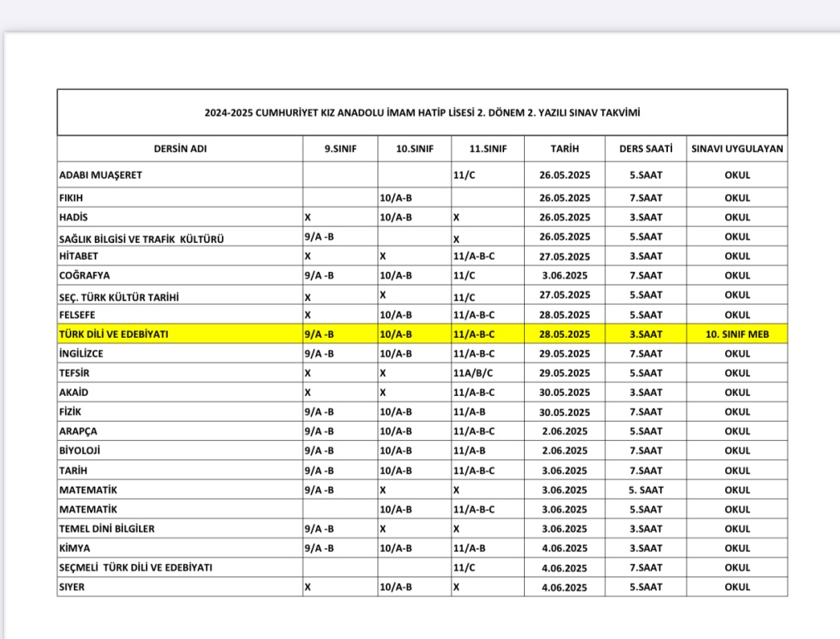The width and height of the screenshot is (840, 639).
Task: Click the 11.SINIF column header
Action: pyautogui.click(x=487, y=149)
